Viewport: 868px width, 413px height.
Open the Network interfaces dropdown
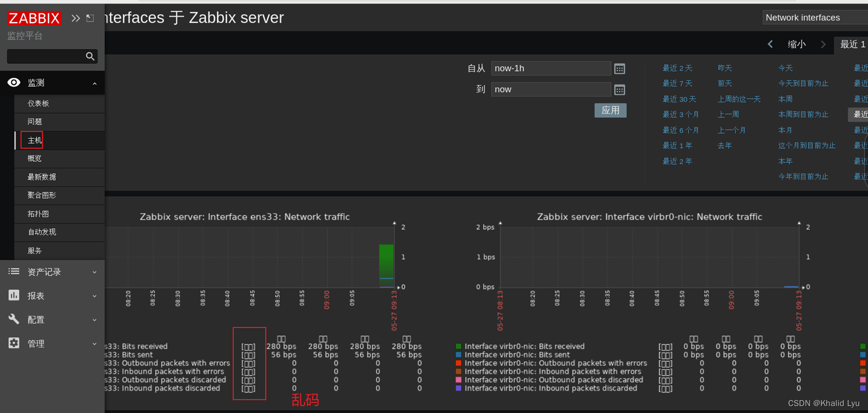814,18
